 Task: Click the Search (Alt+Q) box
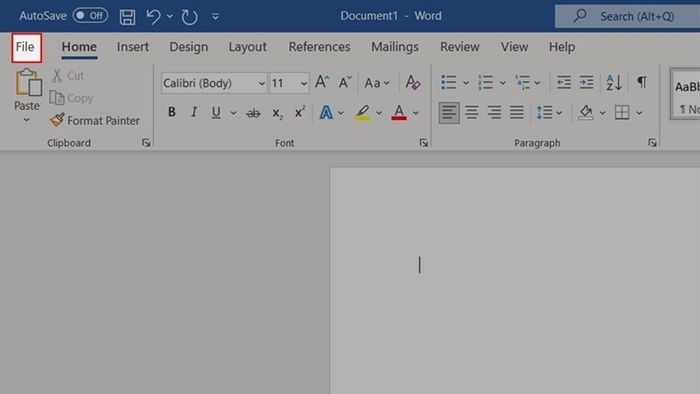[627, 17]
